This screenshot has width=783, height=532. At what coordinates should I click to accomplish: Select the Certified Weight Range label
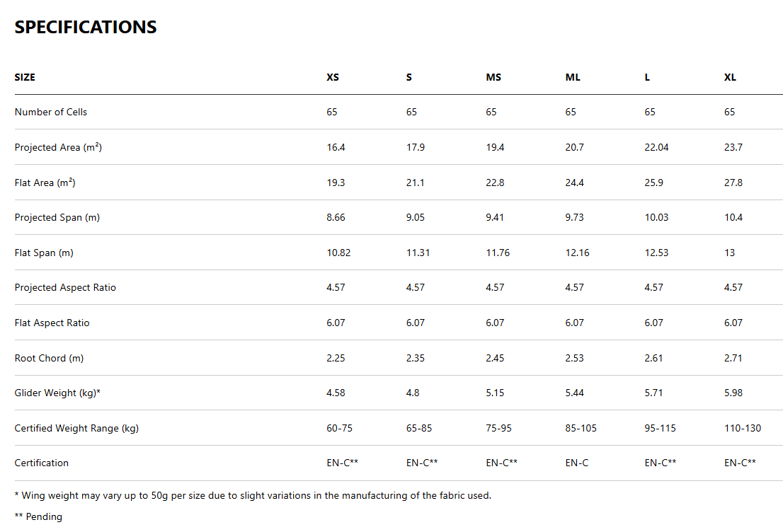click(76, 428)
